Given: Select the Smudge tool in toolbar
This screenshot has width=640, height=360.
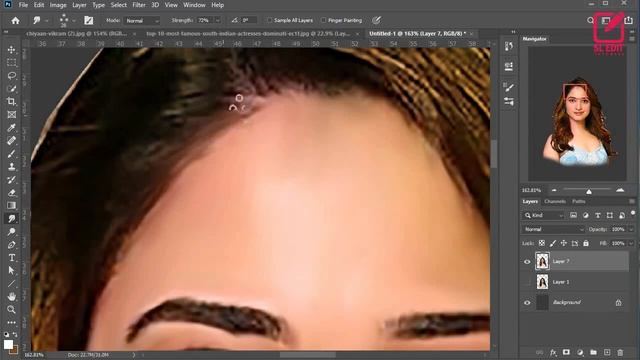Looking at the screenshot, I should tap(11, 219).
